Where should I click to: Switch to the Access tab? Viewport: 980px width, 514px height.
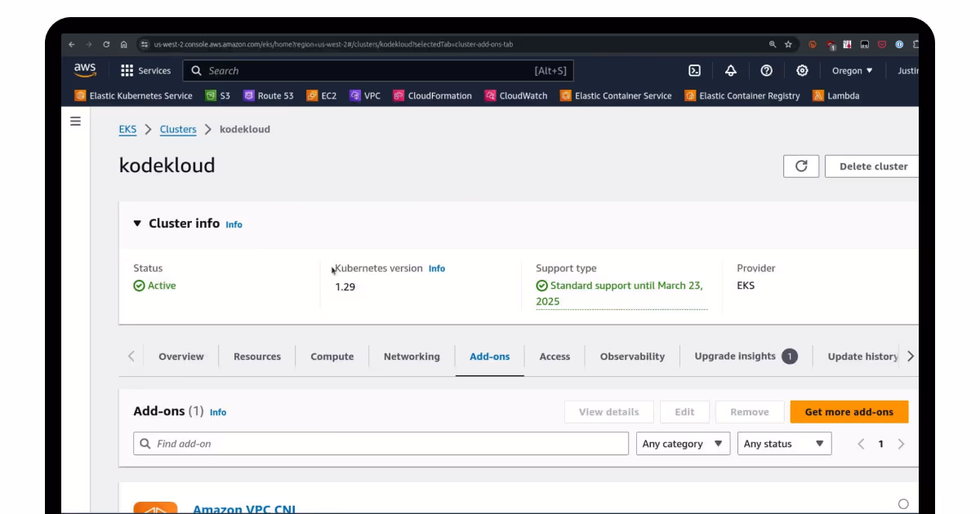[x=555, y=357]
